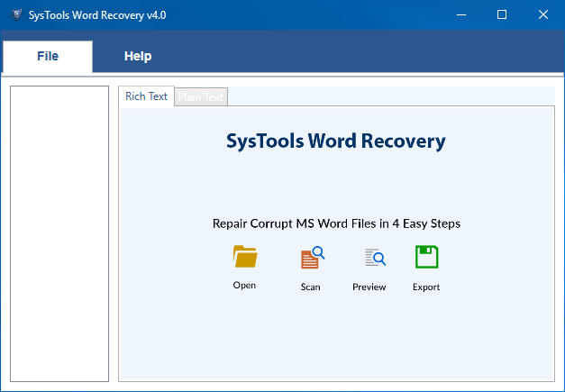Click the Open folder icon

(x=244, y=258)
